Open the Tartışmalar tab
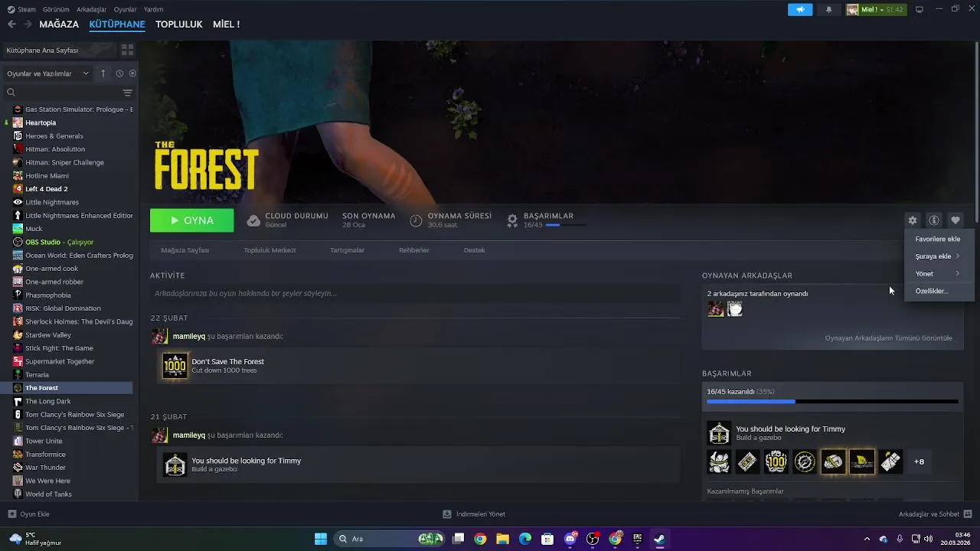Viewport: 980px width, 551px height. click(x=347, y=250)
